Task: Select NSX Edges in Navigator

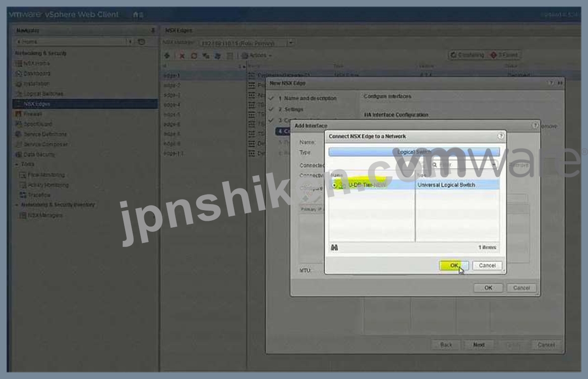Action: click(x=85, y=104)
